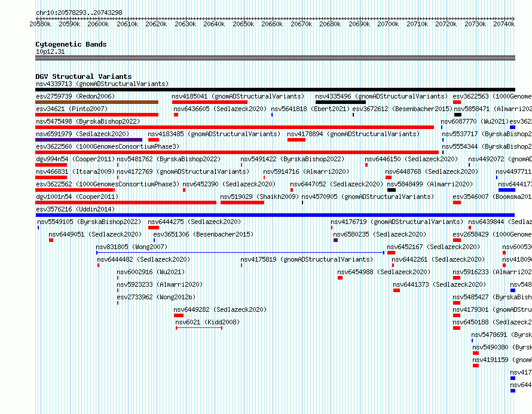Open the nsv6454988 (Sedlazeck2020) label
This screenshot has width=532, height=414.
[x=384, y=272]
